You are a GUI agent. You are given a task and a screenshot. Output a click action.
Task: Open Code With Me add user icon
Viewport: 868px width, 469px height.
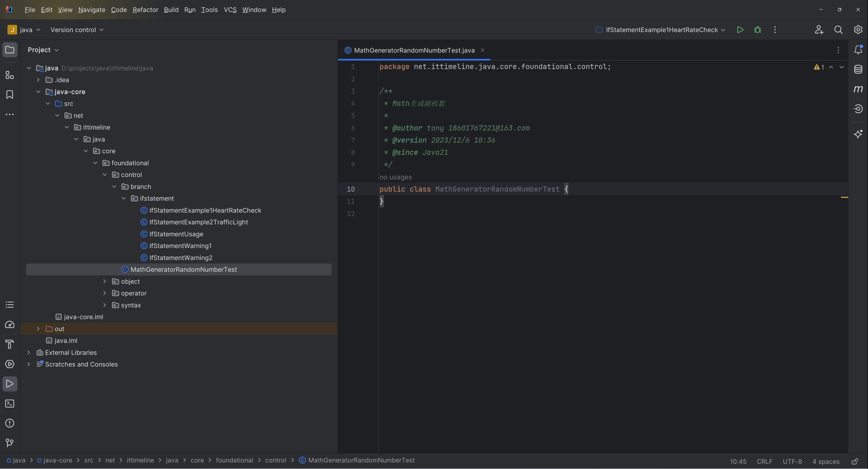819,30
